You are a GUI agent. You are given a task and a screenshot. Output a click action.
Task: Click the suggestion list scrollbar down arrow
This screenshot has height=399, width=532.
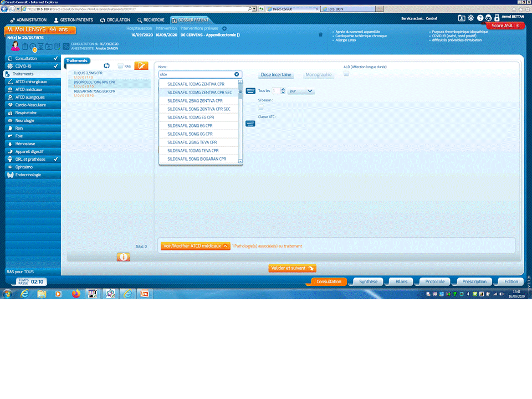tap(241, 161)
